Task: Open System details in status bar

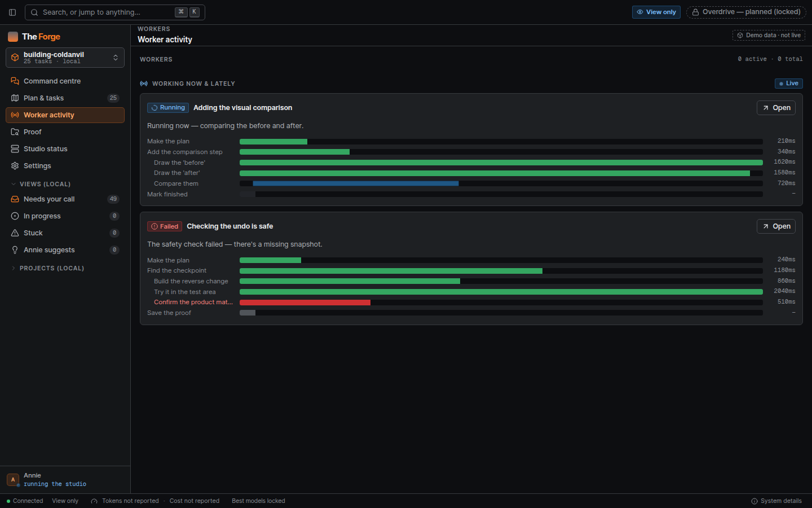Action: click(776, 501)
